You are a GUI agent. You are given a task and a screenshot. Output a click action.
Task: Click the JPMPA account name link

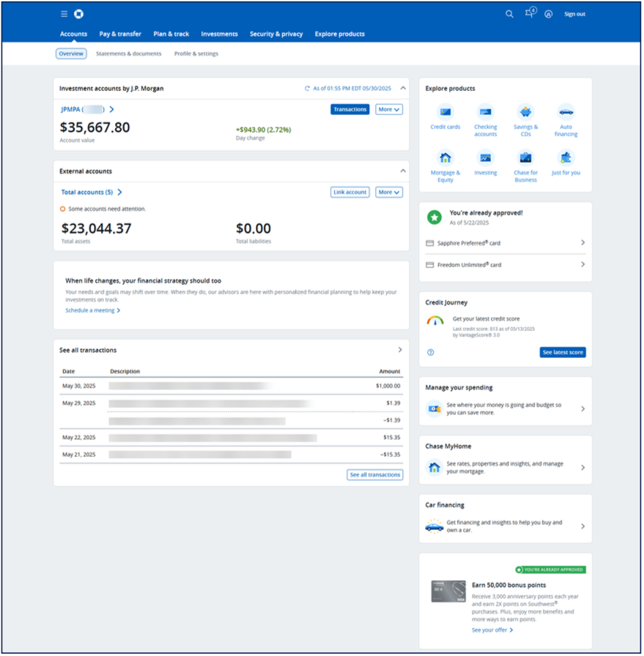pyautogui.click(x=84, y=110)
